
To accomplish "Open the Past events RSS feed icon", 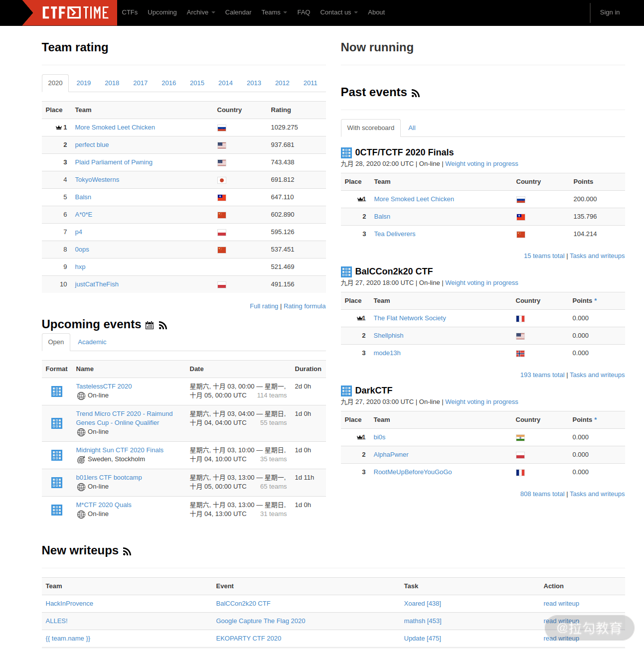I will 416,93.
